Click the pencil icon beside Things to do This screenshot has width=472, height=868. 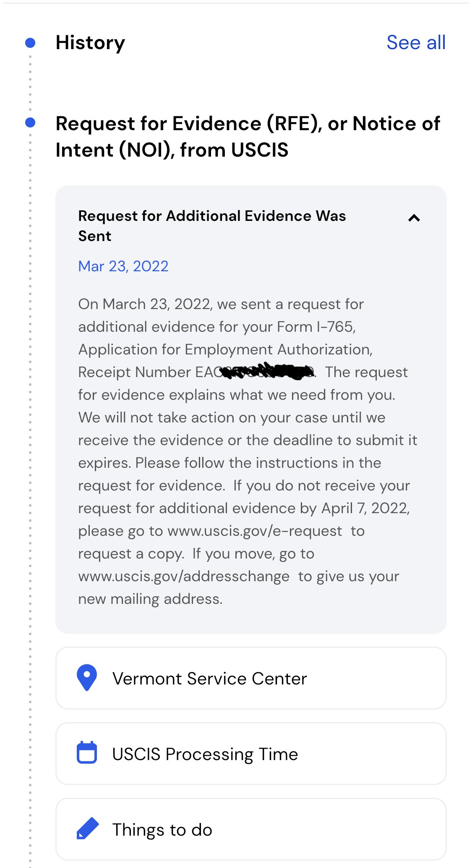click(88, 829)
